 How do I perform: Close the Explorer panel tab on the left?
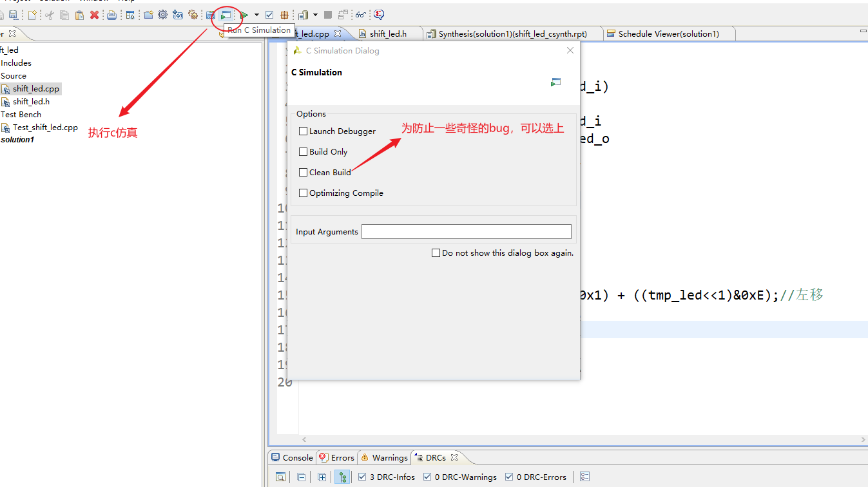12,33
